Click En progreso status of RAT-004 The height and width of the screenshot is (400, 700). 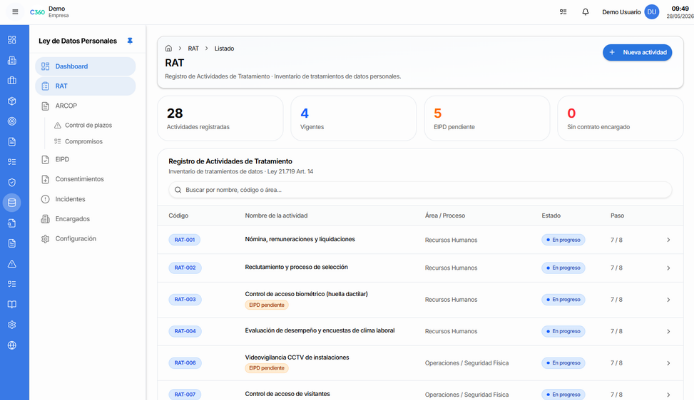pyautogui.click(x=563, y=331)
